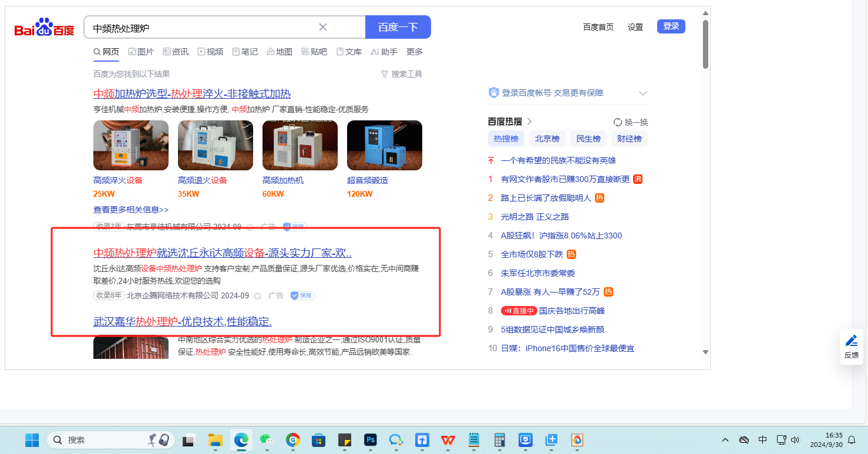This screenshot has height=454, width=868.
Task: Open the ad options icon next to 北京企腾网络
Action: (x=257, y=295)
